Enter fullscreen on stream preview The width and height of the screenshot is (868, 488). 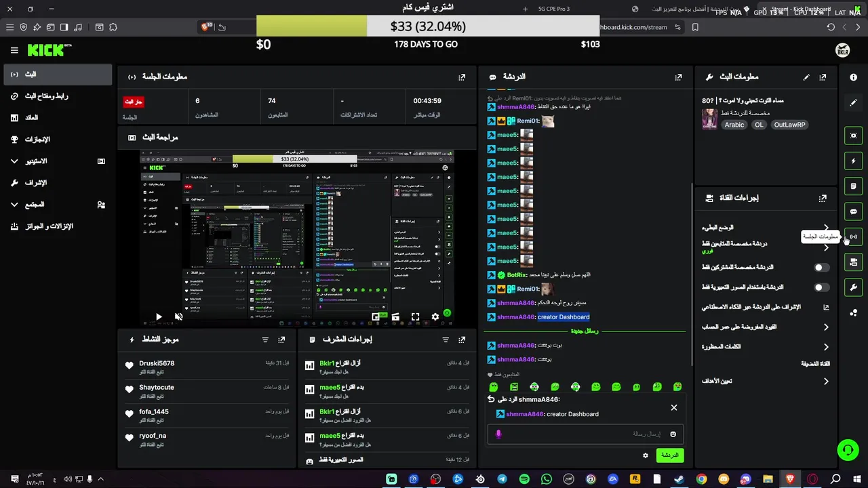click(x=415, y=317)
